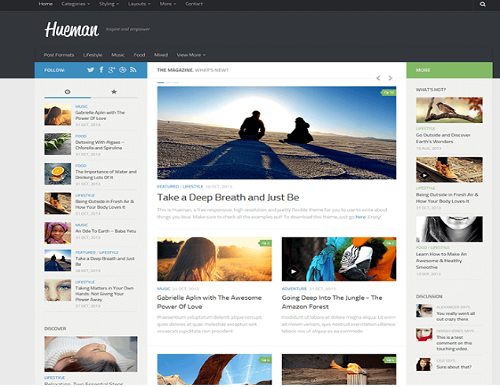Click FEATURED category above main headline
The height and width of the screenshot is (387, 500).
coord(168,186)
